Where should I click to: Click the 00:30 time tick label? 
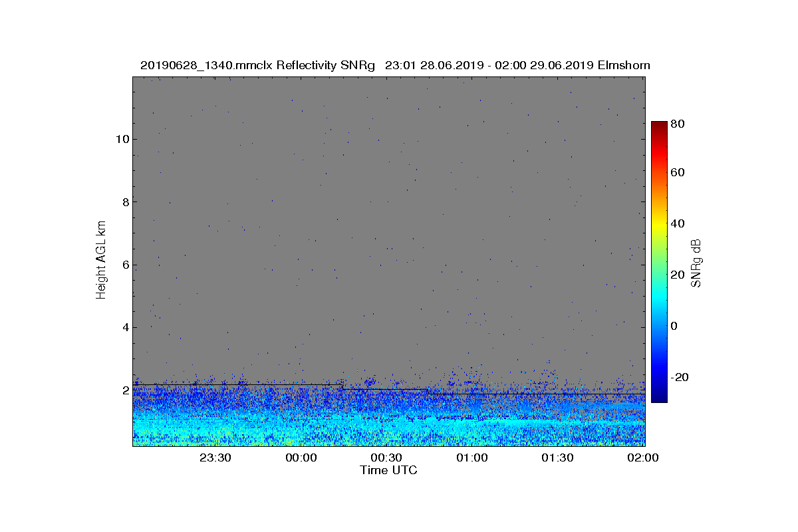[386, 458]
